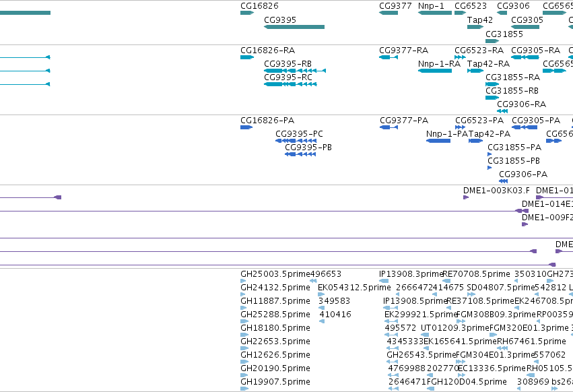The height and width of the screenshot is (392, 573).
Task: Select the CG31855-PB coding label
Action: pyautogui.click(x=514, y=161)
